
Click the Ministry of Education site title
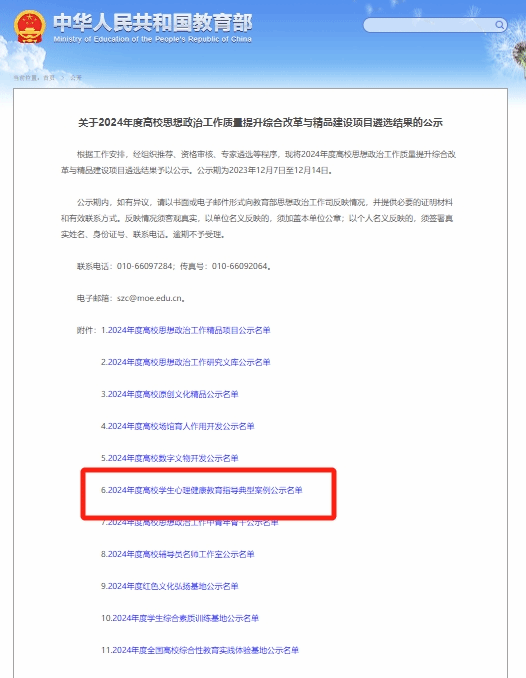coord(153,28)
